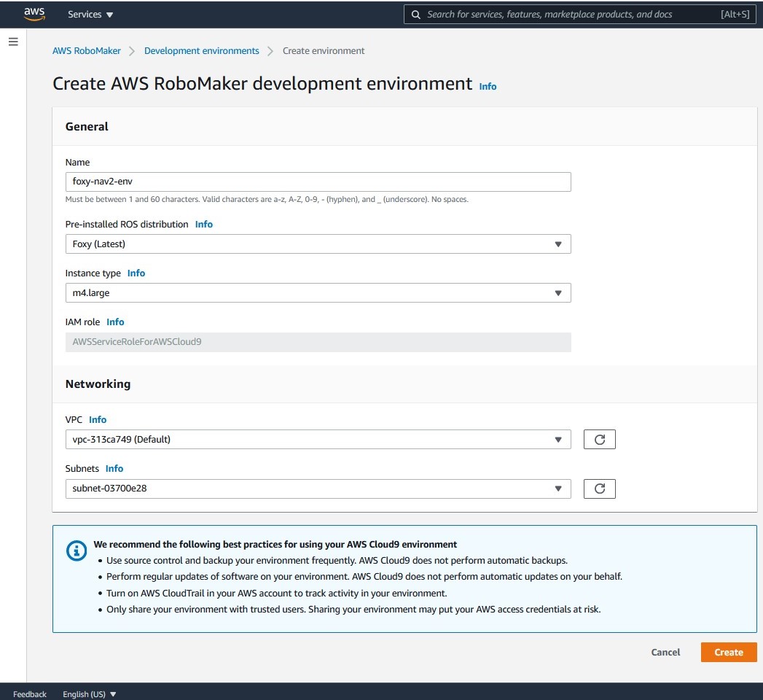Viewport: 763px width, 700px height.
Task: Refresh the Subnets list
Action: coord(600,489)
